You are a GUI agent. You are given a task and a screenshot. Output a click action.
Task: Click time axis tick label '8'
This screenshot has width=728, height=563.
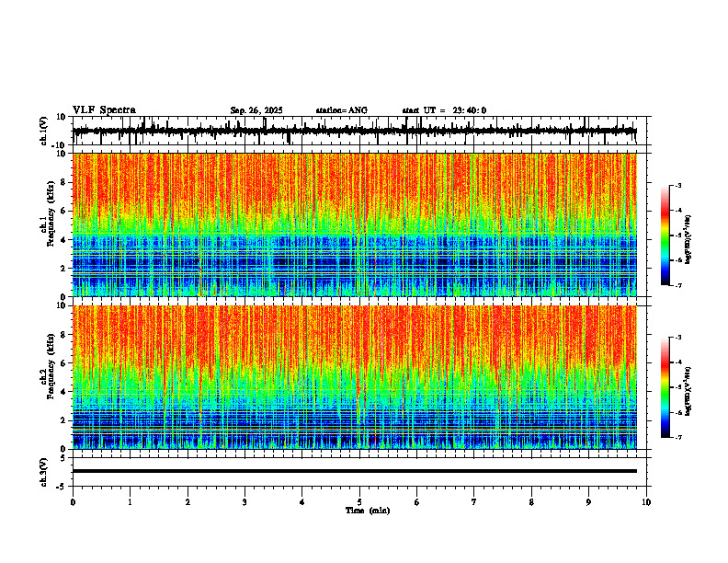(x=531, y=502)
